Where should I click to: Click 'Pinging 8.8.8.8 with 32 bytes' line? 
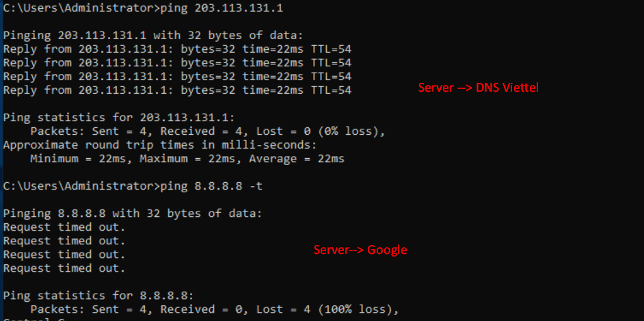(x=132, y=214)
